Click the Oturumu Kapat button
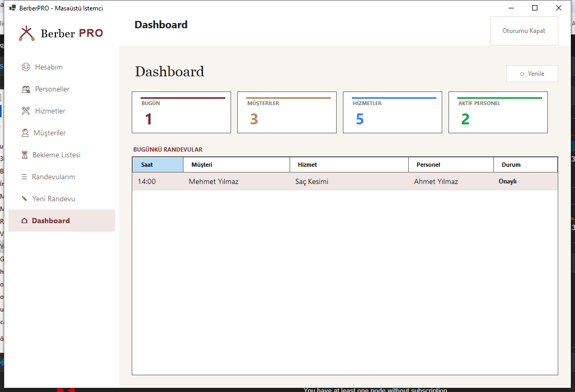The width and height of the screenshot is (575, 392). (x=524, y=31)
